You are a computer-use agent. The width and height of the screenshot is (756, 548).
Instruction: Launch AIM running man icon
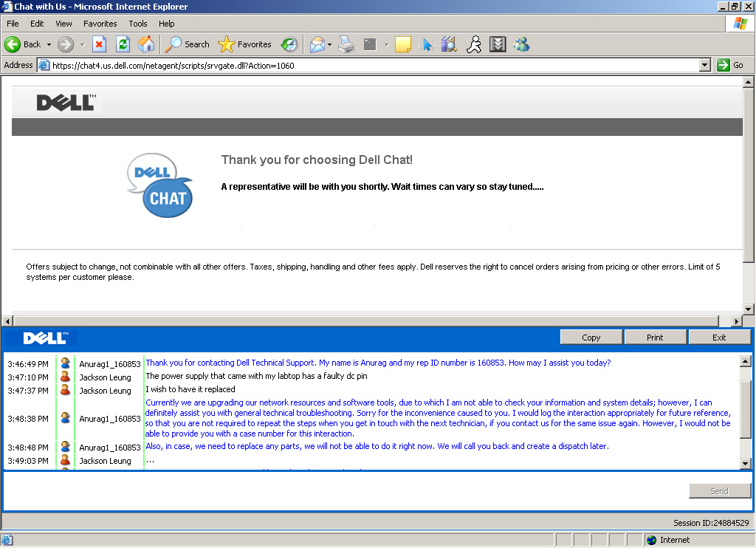[x=474, y=44]
